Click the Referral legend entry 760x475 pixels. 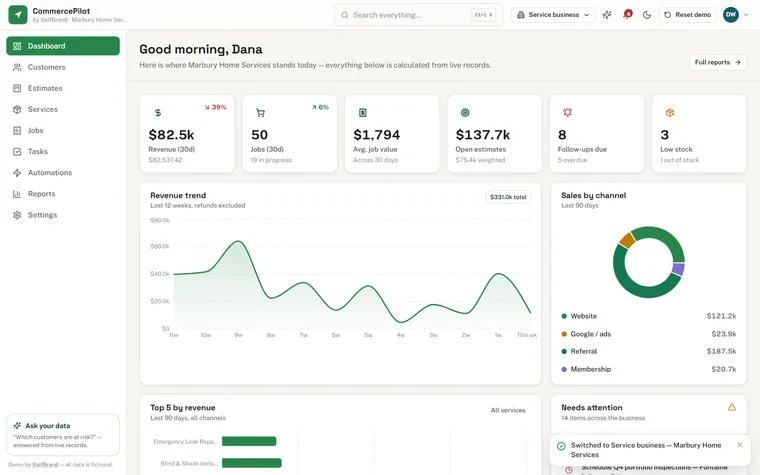(x=649, y=351)
